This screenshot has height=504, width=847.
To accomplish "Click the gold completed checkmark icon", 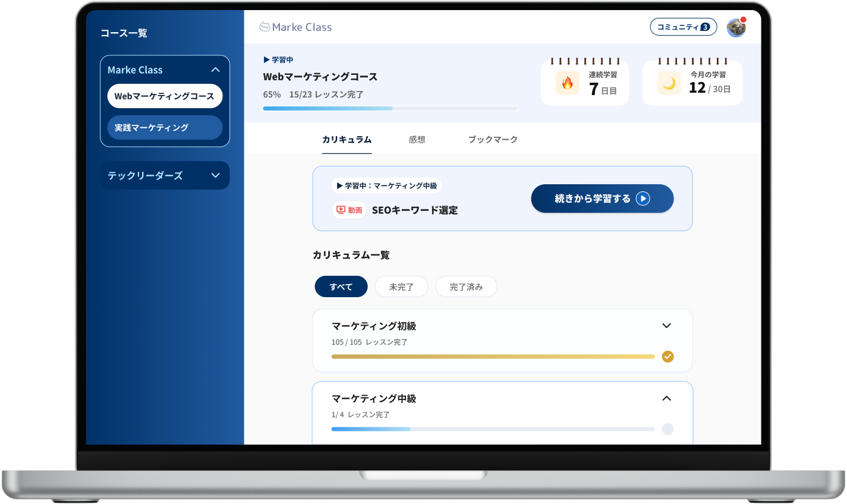I will point(667,357).
